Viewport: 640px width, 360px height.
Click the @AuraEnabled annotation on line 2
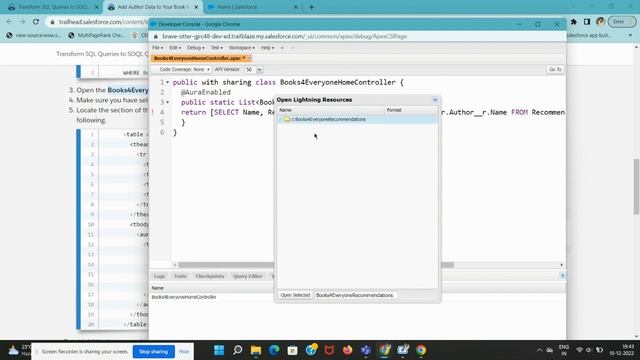point(206,92)
